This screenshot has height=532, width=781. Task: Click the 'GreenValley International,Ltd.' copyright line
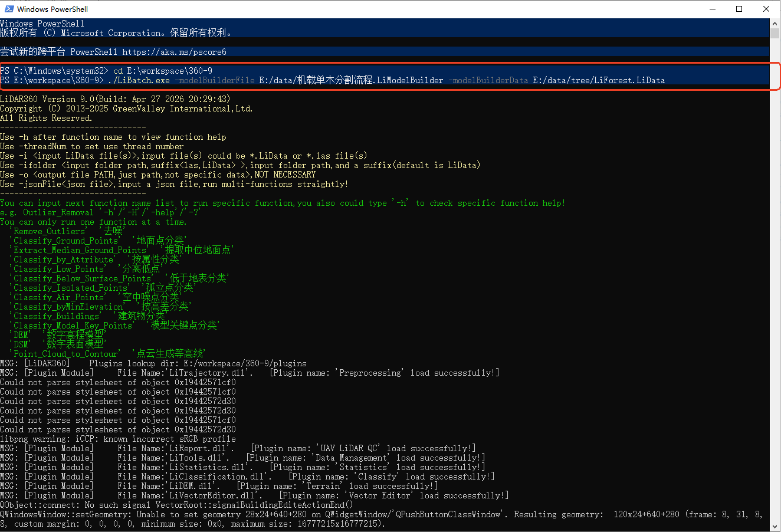[x=126, y=109]
